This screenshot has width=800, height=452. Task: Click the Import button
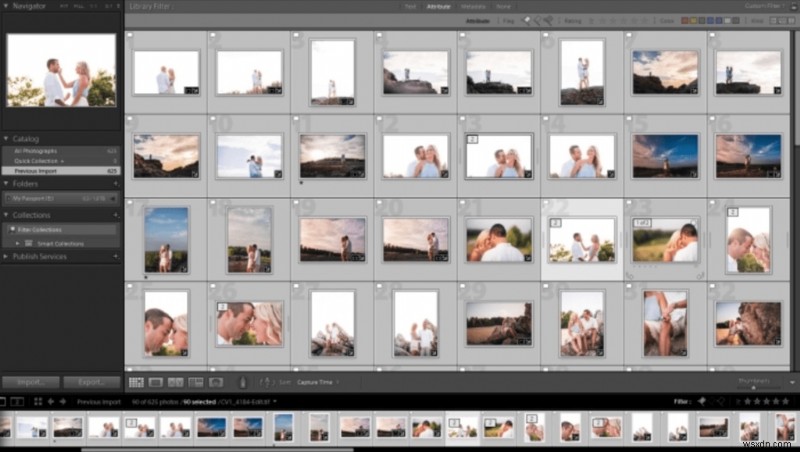point(30,382)
